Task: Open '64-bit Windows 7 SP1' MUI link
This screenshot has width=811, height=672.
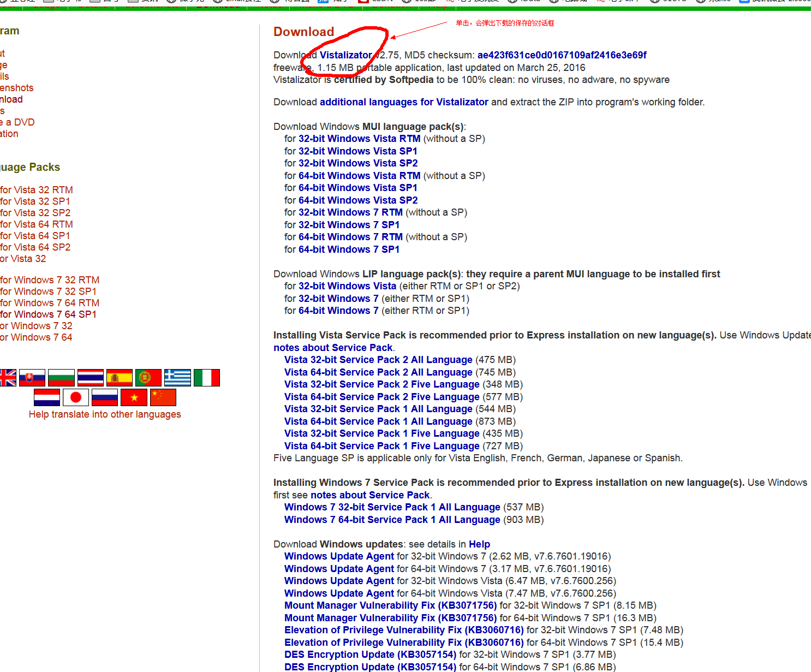Action: click(x=349, y=249)
